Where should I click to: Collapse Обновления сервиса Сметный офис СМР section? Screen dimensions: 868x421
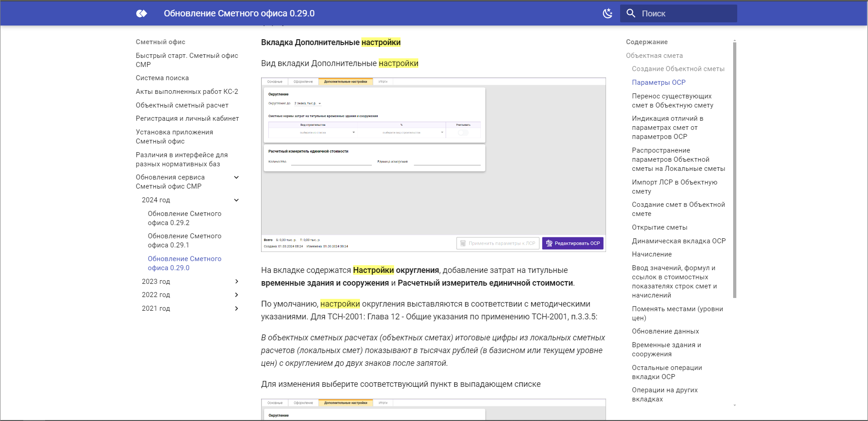[236, 177]
